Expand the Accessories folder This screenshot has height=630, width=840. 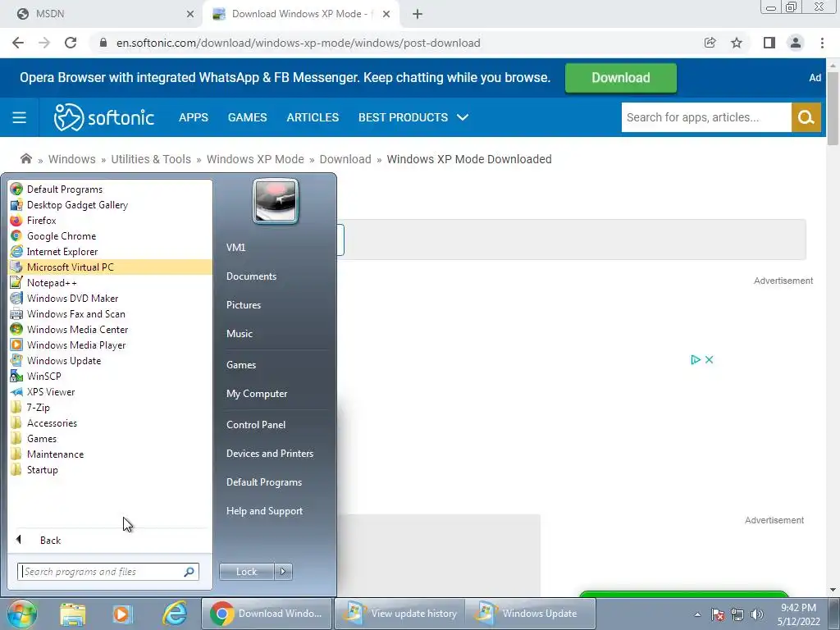[110, 422]
